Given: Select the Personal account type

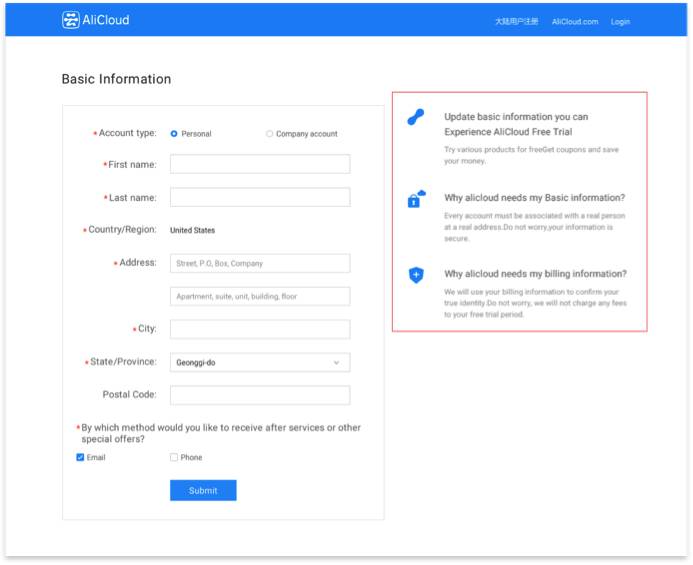Looking at the screenshot, I should click(174, 134).
